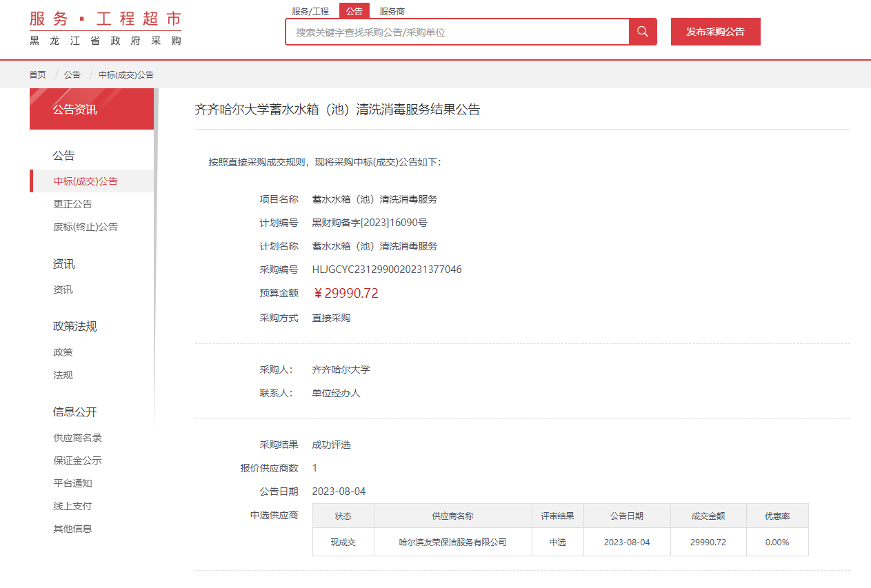
Task: Click the magnifier search icon button
Action: coord(643,32)
